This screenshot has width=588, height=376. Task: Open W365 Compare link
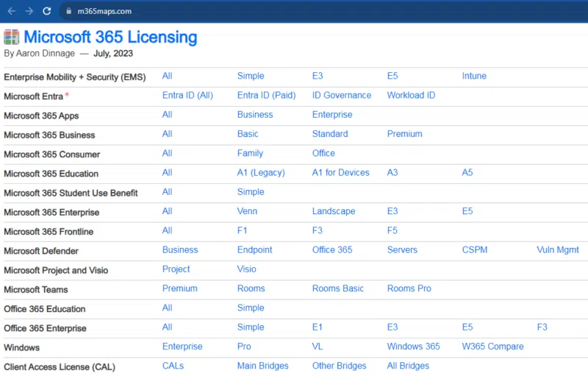492,347
